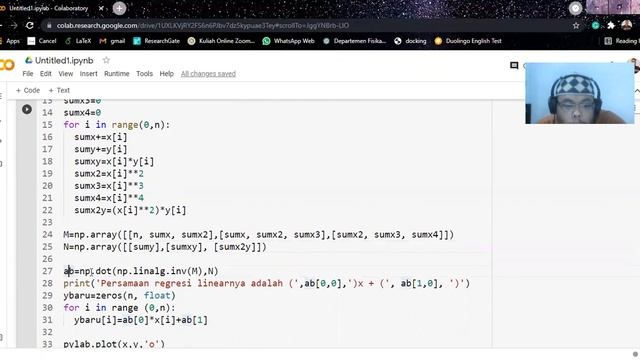
Task: Open the comments icon in header
Action: click(x=514, y=65)
